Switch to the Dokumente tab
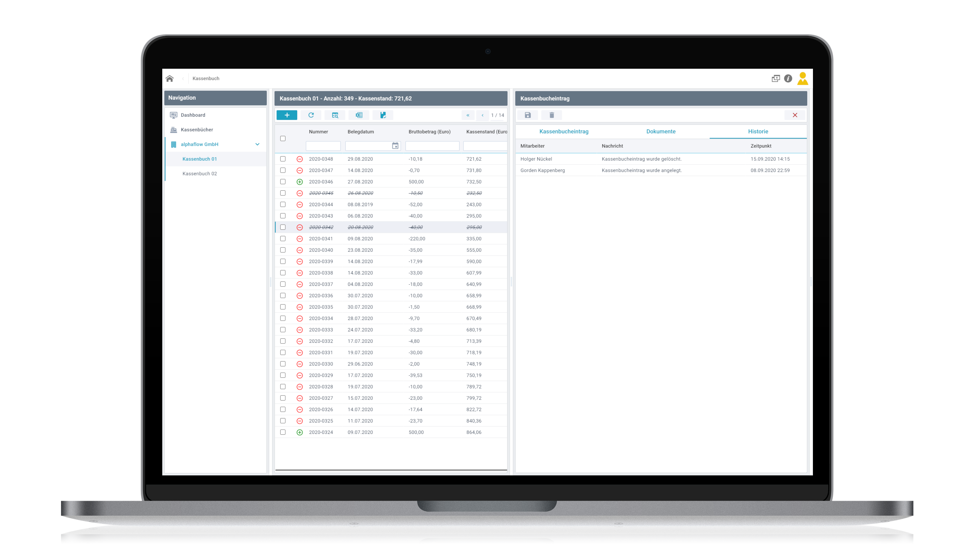This screenshot has height=560, width=974. click(x=661, y=131)
